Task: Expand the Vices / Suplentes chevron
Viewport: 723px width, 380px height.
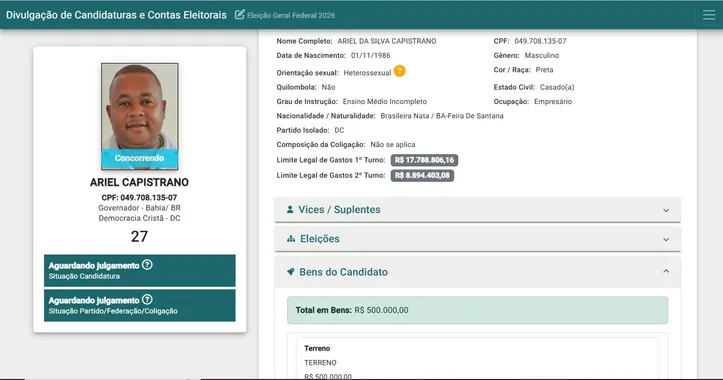Action: pyautogui.click(x=666, y=210)
